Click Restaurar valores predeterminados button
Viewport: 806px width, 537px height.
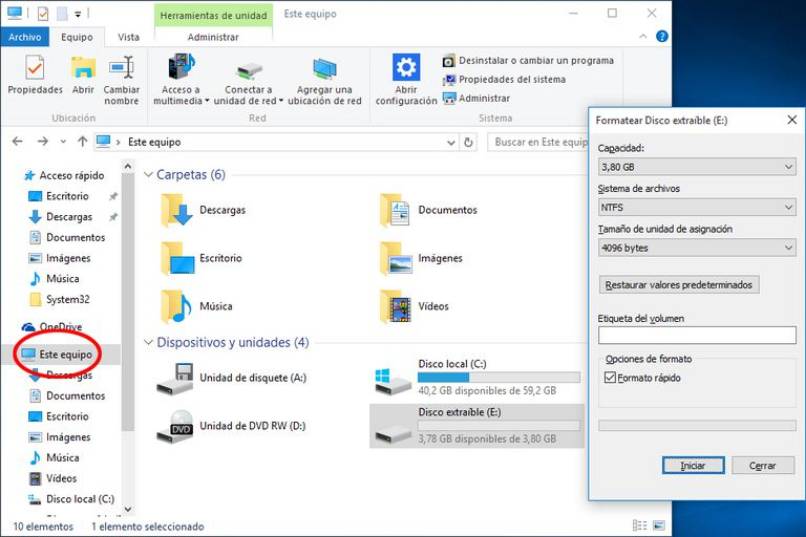pyautogui.click(x=679, y=285)
